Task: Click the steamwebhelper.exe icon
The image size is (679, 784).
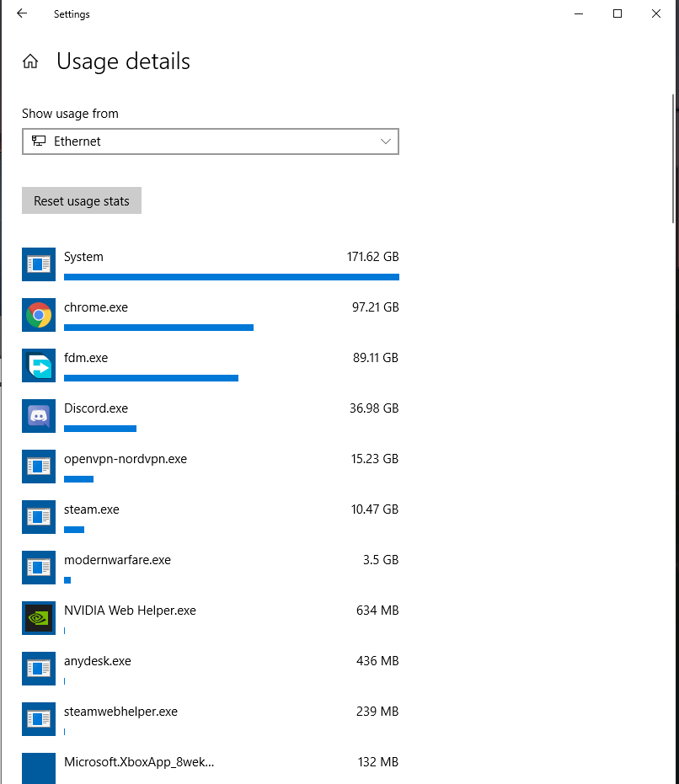Action: coord(39,718)
